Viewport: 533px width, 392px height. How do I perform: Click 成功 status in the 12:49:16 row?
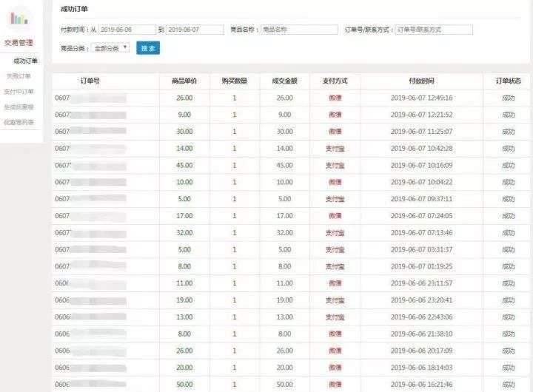[509, 98]
